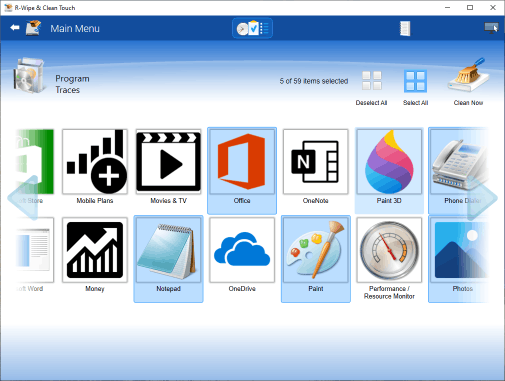Open the scheduled tasks clipboard icon
Image resolution: width=505 pixels, height=381 pixels.
[252, 28]
